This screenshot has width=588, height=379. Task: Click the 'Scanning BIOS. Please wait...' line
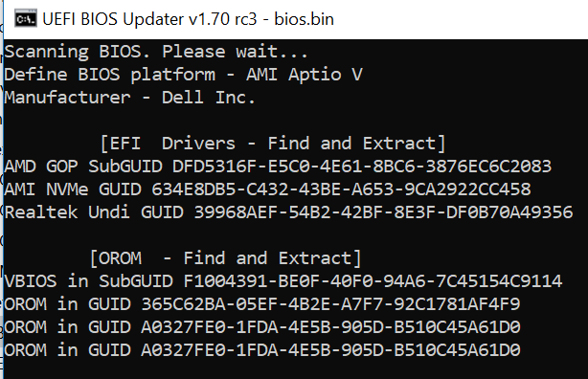click(x=156, y=52)
